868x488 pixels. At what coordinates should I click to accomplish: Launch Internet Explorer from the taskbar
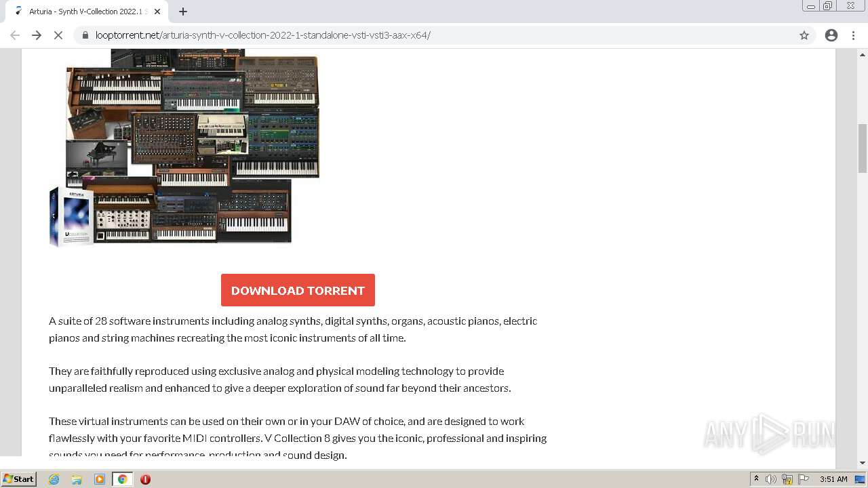(54, 479)
